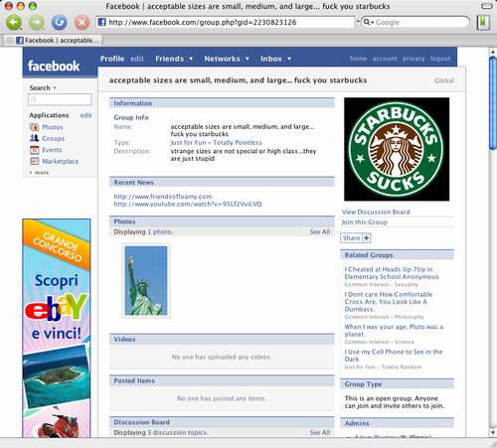The image size is (497, 448).
Task: Open the youtube.com watch link
Action: pos(188,204)
